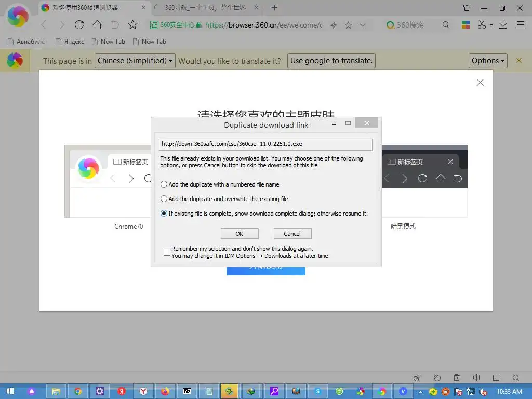
Task: Open the colorful extensions grid icon
Action: pyautogui.click(x=465, y=25)
